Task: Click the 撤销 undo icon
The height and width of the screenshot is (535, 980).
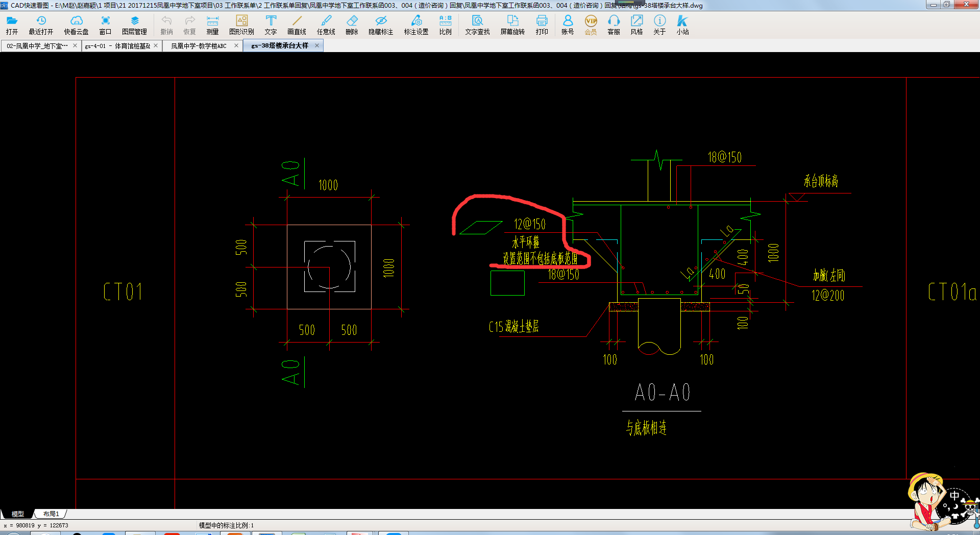Action: point(166,25)
